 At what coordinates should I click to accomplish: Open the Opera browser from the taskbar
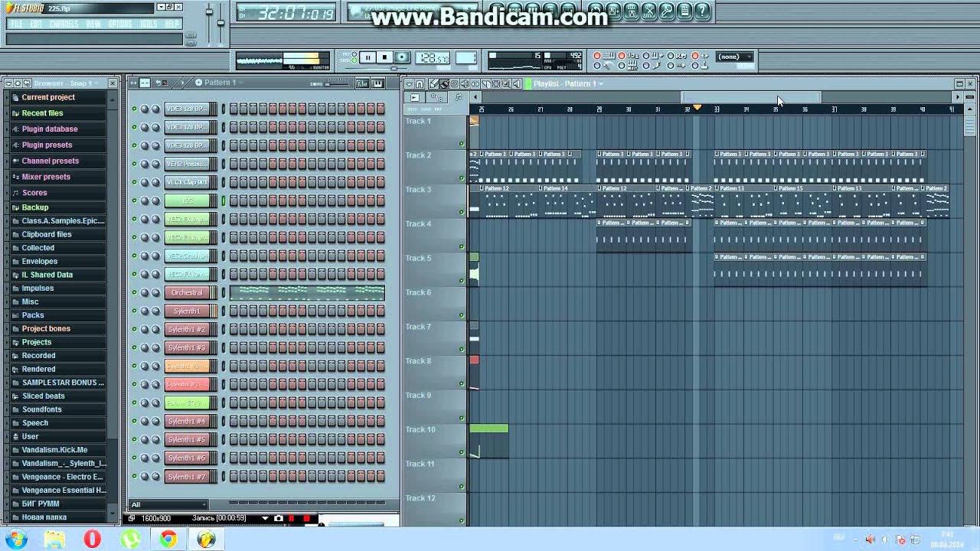click(x=92, y=539)
